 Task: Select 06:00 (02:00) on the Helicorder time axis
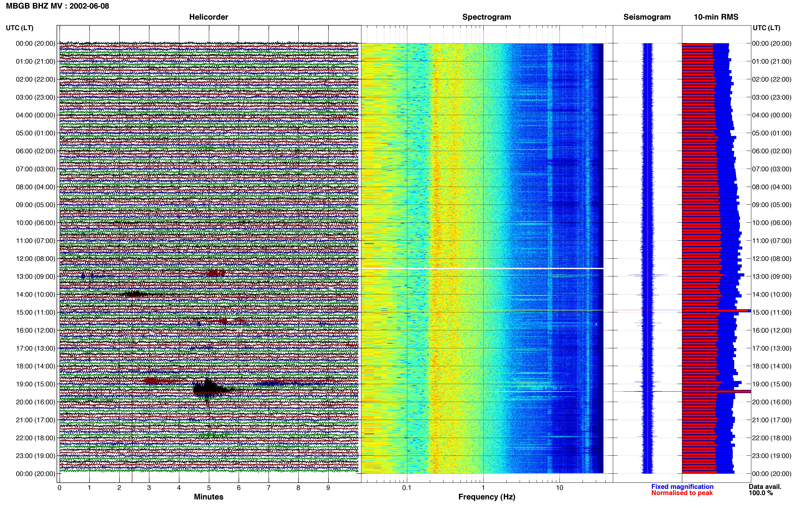36,151
